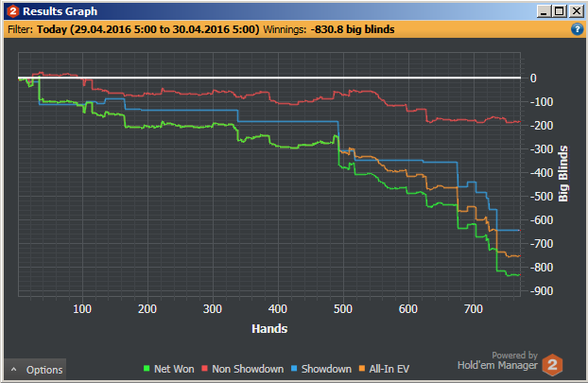The width and height of the screenshot is (588, 383).
Task: Click the orange All-In EV legend swatch
Action: tap(362, 369)
